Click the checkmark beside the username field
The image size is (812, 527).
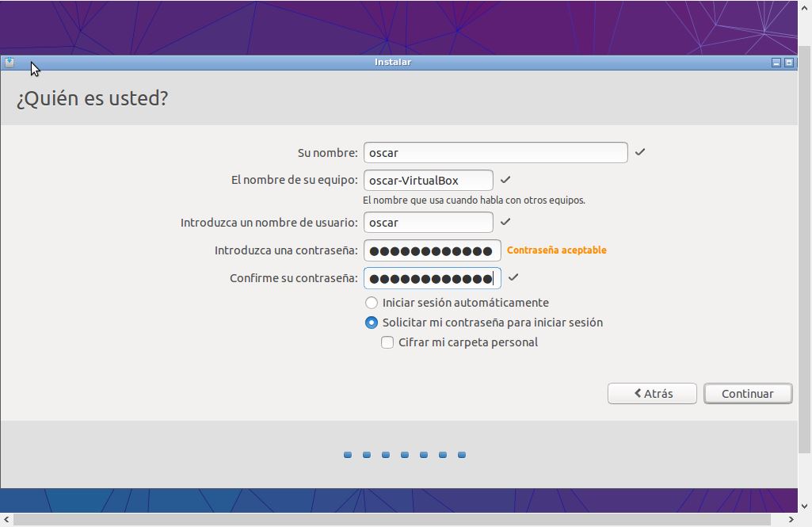(505, 222)
